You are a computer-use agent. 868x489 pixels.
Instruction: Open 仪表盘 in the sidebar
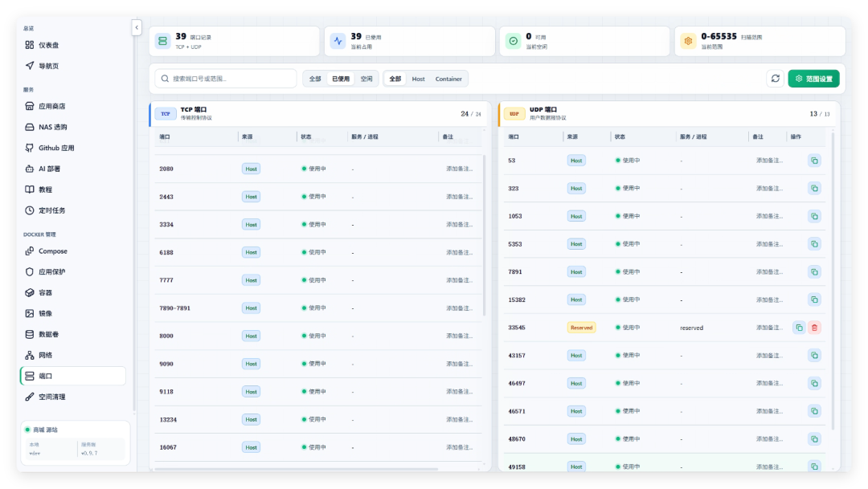[x=72, y=45]
